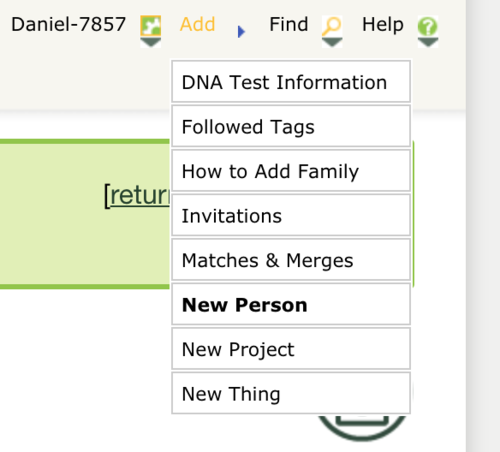Viewport: 500px width, 452px height.
Task: Select New Thing menu entry
Action: pyautogui.click(x=291, y=394)
